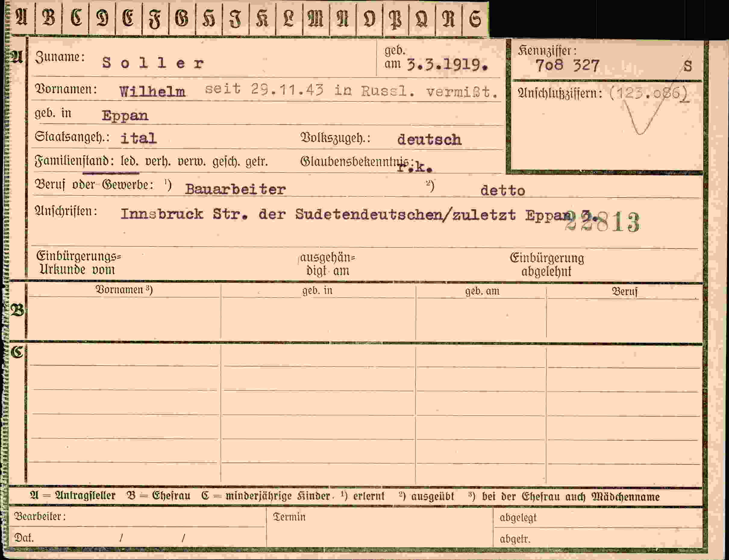729x560 pixels.
Task: Click the 'Volkszugeh.:' label
Action: pyautogui.click(x=335, y=138)
